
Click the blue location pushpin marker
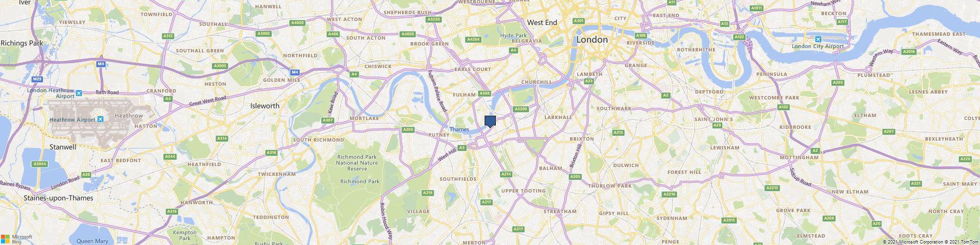pyautogui.click(x=490, y=122)
